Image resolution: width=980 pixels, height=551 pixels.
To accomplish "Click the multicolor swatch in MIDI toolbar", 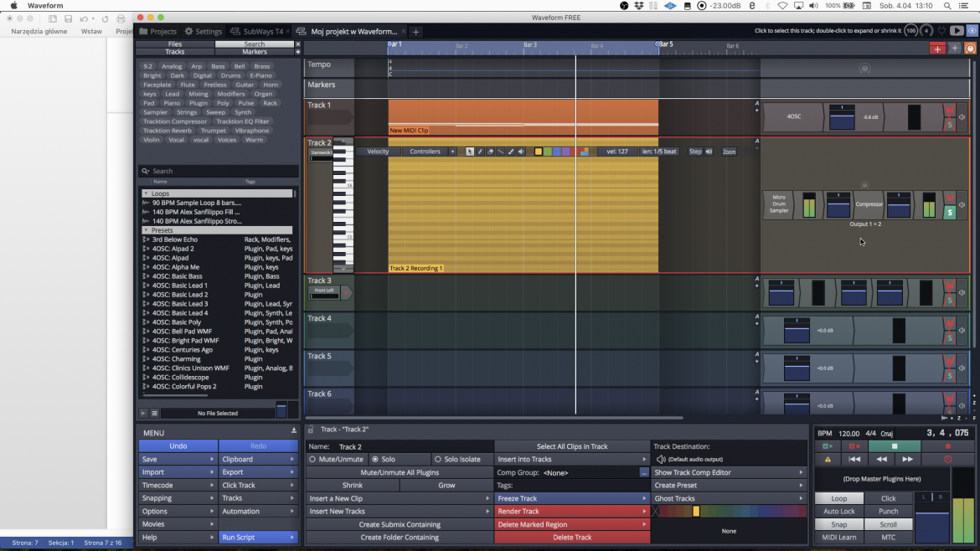I will 585,152.
